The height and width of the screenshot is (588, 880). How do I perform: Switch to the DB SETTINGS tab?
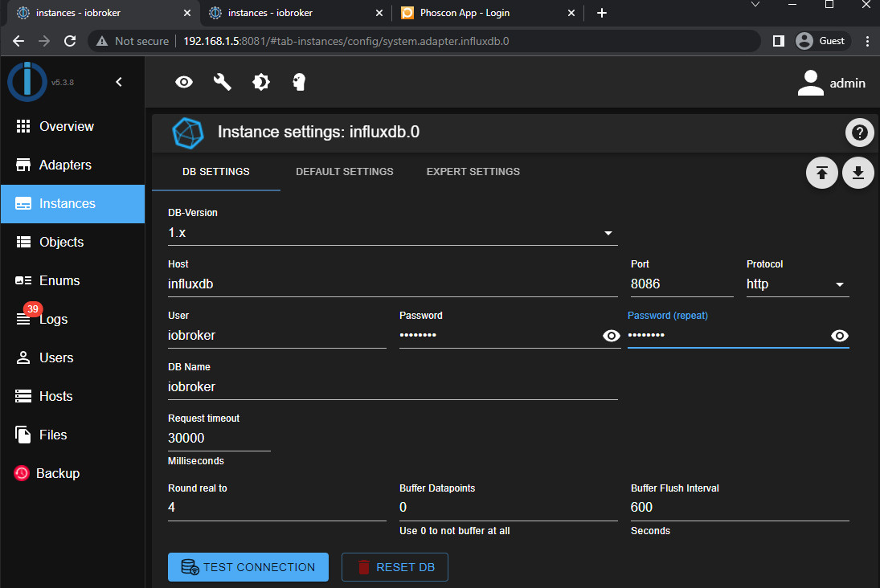[216, 172]
